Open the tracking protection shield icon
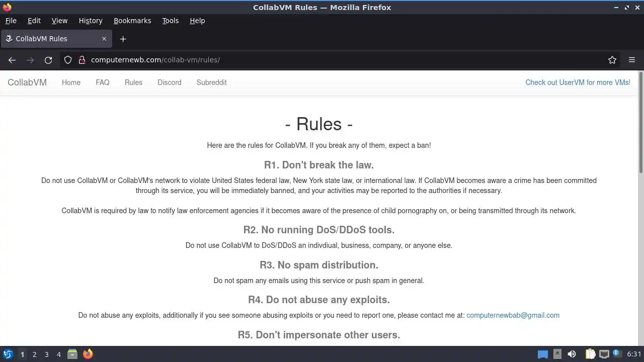Image resolution: width=644 pixels, height=362 pixels. point(68,60)
